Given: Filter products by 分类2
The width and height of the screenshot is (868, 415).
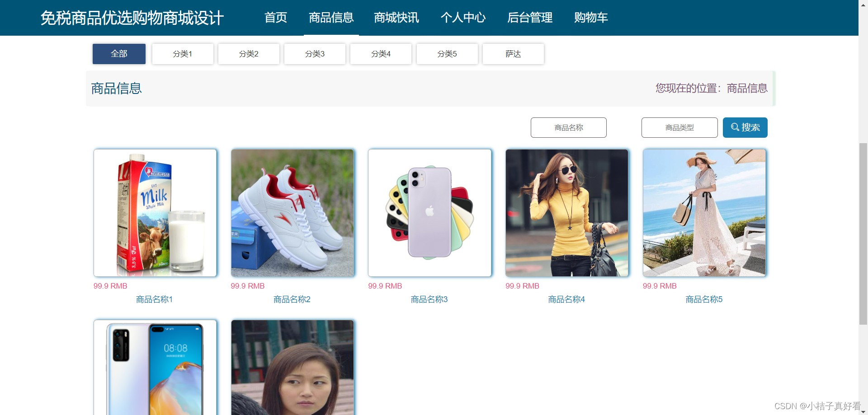Looking at the screenshot, I should point(249,54).
